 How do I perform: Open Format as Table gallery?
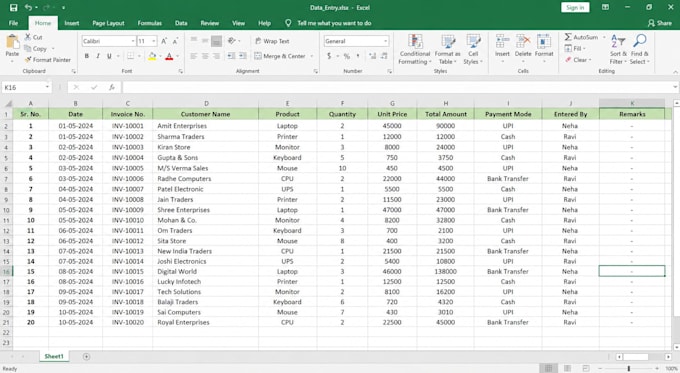[x=447, y=49]
